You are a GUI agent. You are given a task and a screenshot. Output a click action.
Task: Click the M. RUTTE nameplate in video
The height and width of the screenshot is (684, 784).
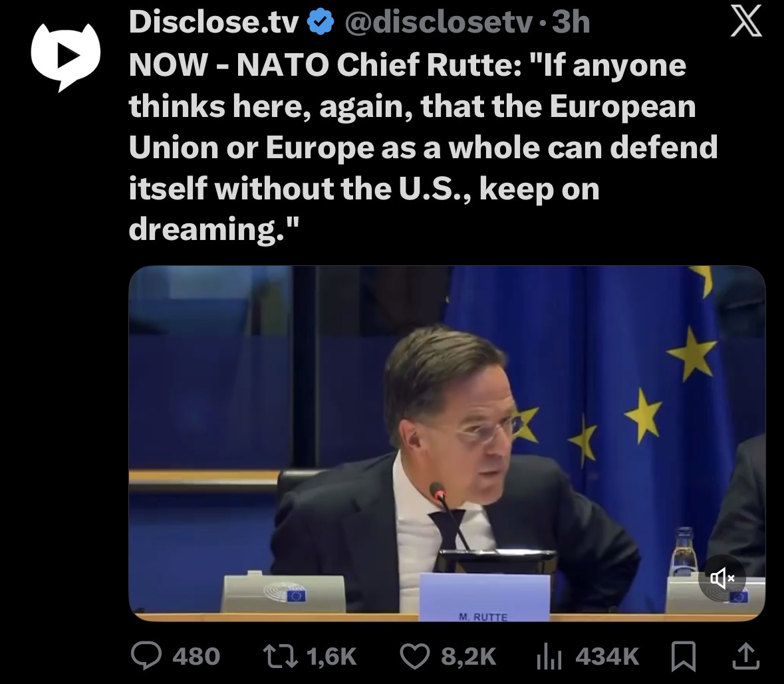(483, 598)
